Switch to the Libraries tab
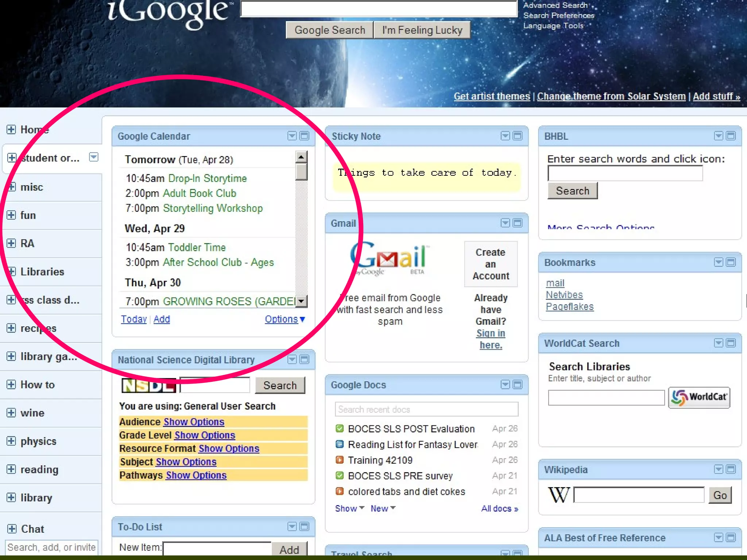 (x=42, y=272)
